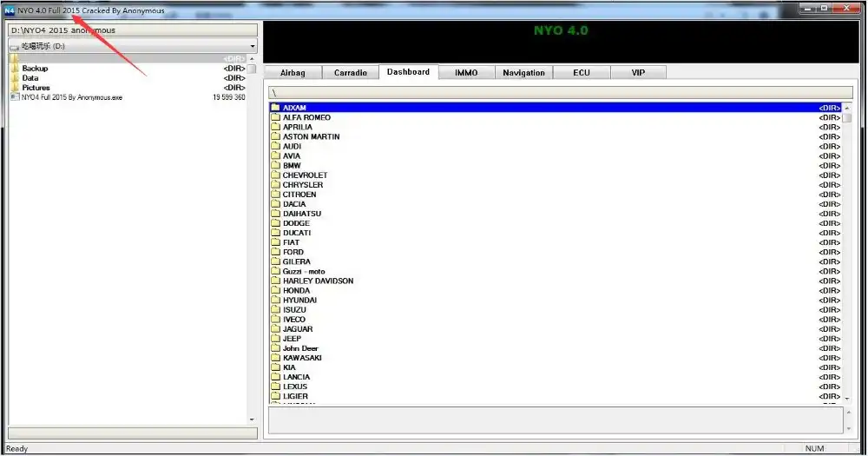Click the right panel path field showing backslash
Viewport: 868px width, 456px height.
561,93
